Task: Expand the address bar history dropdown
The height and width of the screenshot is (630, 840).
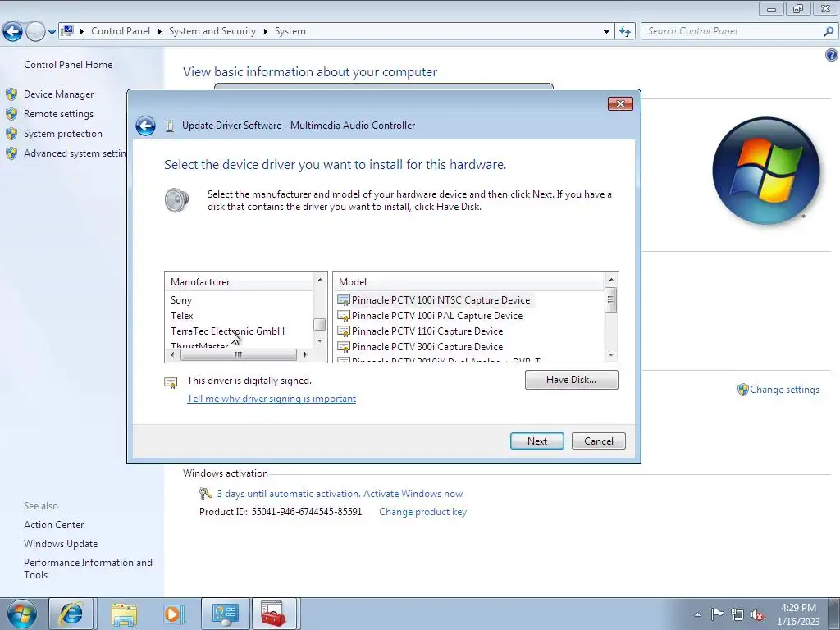Action: [x=606, y=32]
